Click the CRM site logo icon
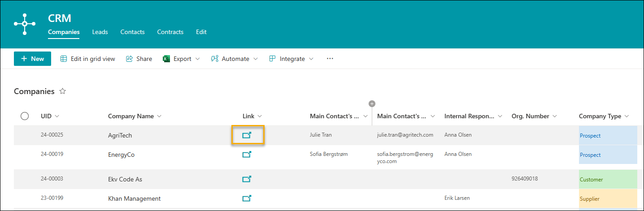 coord(25,24)
